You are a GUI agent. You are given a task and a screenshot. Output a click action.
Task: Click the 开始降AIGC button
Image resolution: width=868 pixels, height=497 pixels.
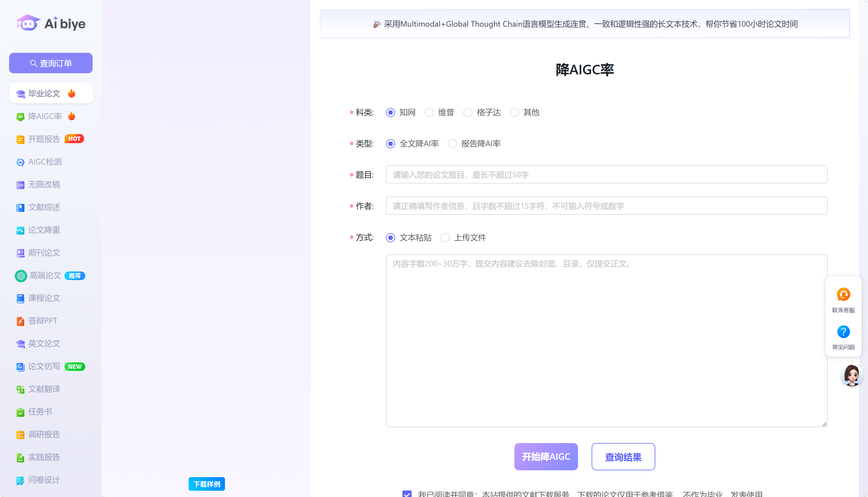pyautogui.click(x=546, y=457)
